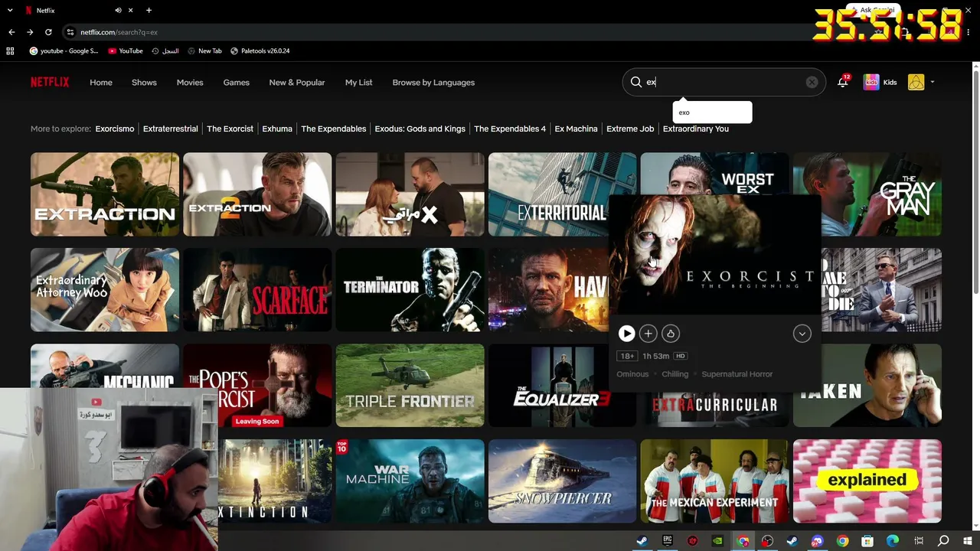The image size is (980, 551).
Task: Open the Triple Frontier thumbnail
Action: click(410, 385)
